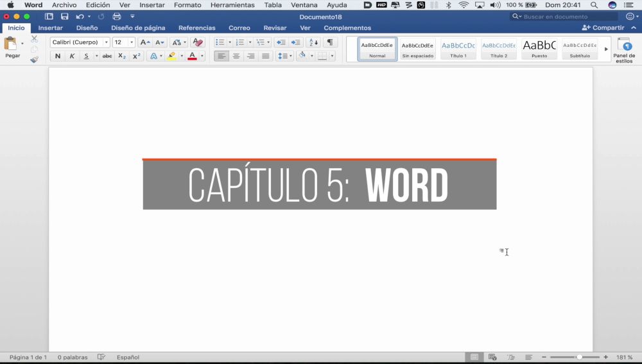
Task: Click the Cut scissors icon
Action: tap(35, 39)
